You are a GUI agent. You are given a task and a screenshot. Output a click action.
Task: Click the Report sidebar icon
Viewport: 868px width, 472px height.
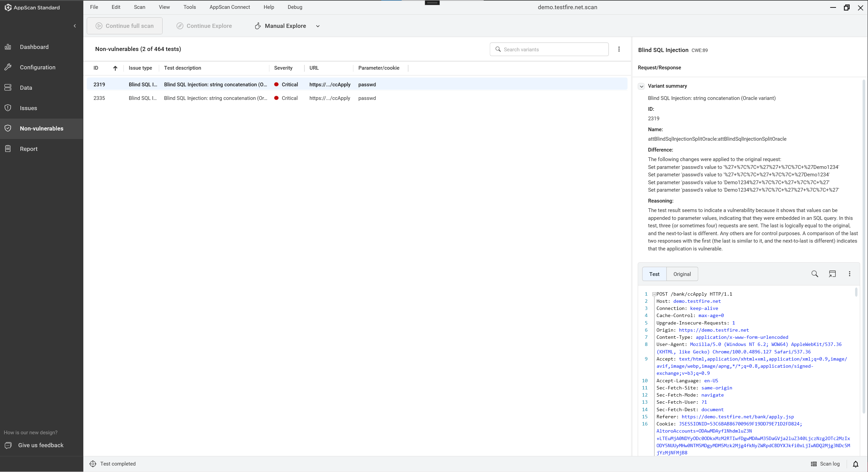[8, 149]
